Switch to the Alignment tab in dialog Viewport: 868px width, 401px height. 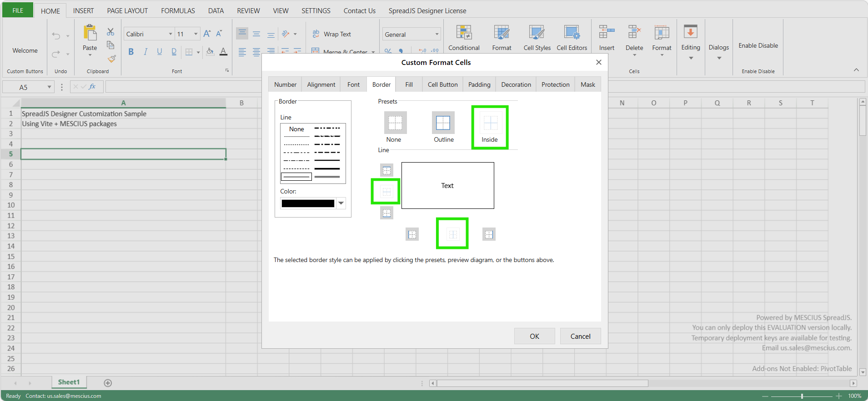click(x=321, y=84)
